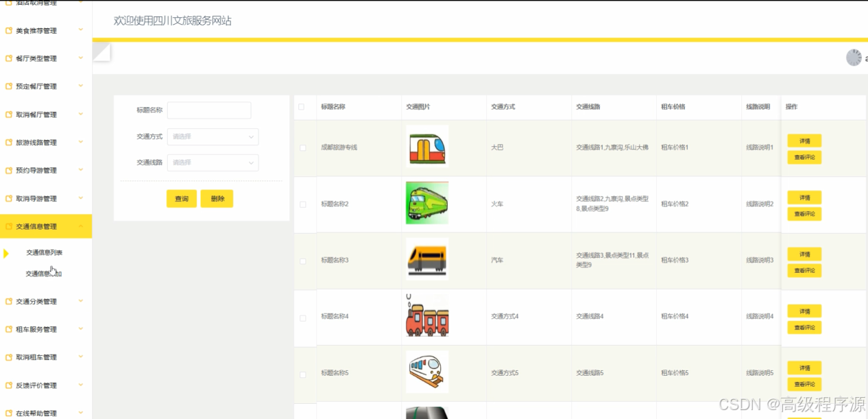Select the 取消导游管理 menu entry

tap(36, 199)
